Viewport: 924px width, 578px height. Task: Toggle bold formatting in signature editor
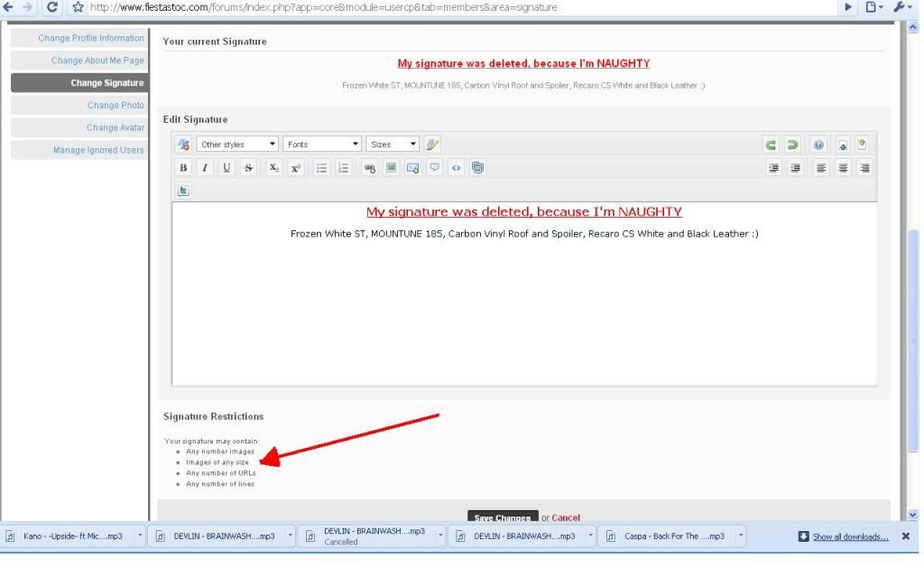[184, 167]
